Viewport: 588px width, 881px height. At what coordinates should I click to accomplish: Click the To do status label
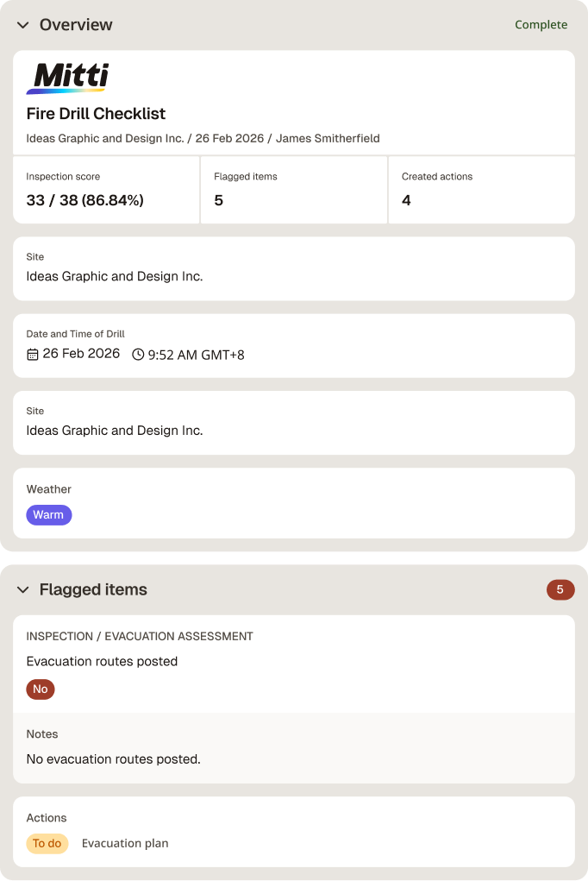47,843
